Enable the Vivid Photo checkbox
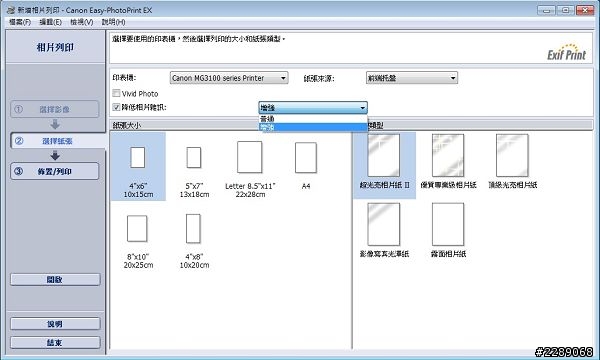600x360 pixels. coord(116,93)
